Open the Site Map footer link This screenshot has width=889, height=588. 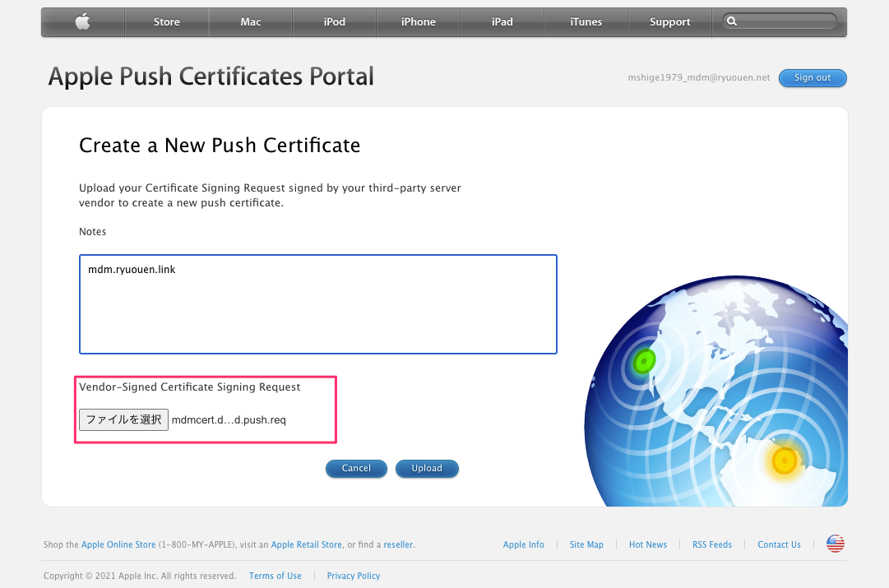click(x=586, y=544)
